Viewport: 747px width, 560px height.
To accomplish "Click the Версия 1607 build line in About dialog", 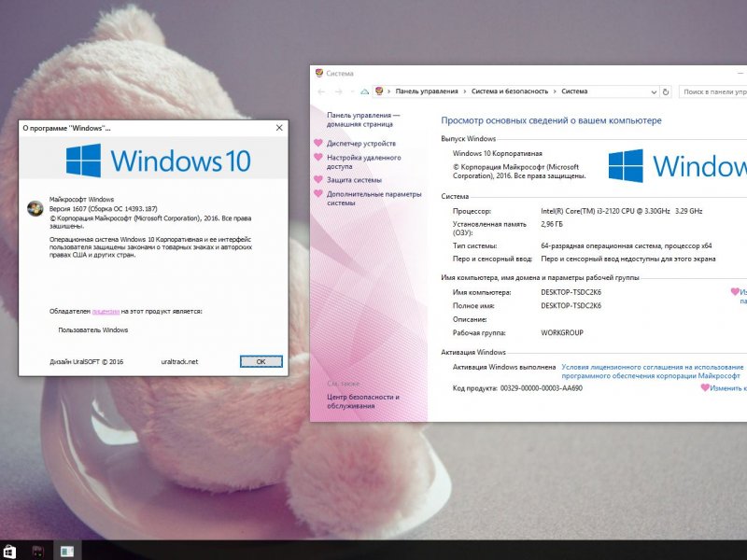I will pos(104,208).
